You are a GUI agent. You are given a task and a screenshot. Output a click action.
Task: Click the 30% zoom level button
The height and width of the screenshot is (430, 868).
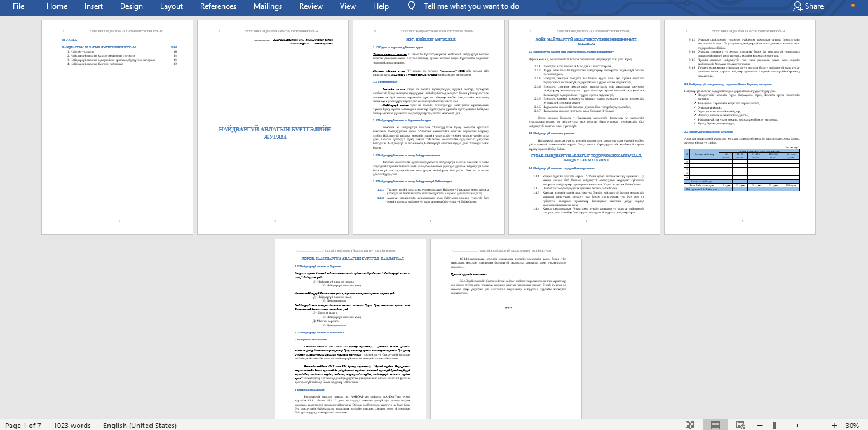click(852, 425)
